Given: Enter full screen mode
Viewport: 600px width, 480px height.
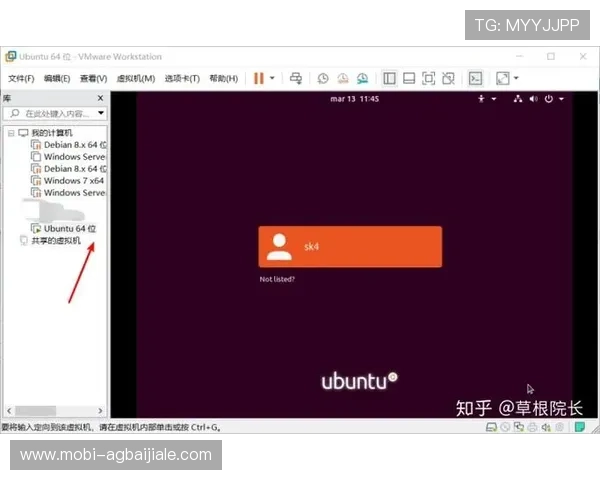Looking at the screenshot, I should pyautogui.click(x=428, y=78).
